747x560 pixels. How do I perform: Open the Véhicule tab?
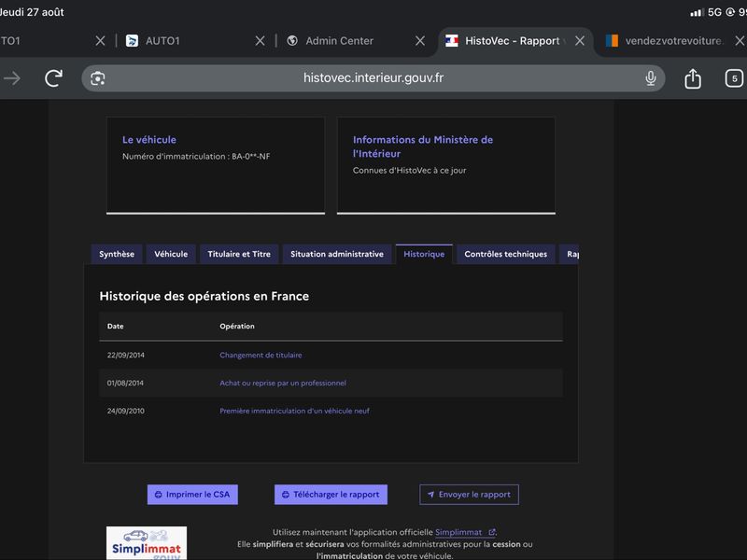point(171,254)
